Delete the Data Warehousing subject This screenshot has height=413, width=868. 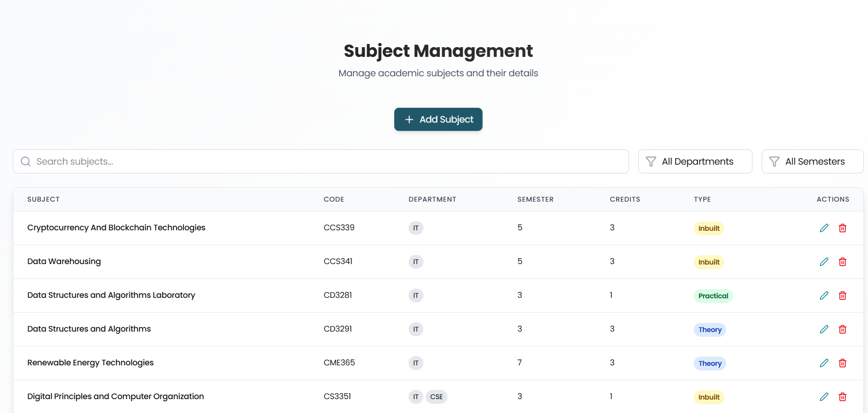click(843, 262)
